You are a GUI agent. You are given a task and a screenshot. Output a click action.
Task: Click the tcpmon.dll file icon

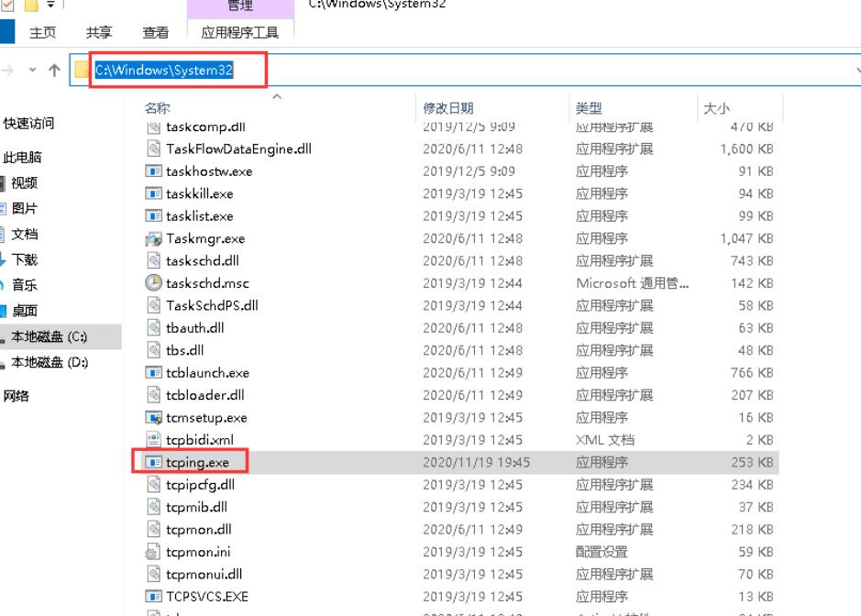153,529
